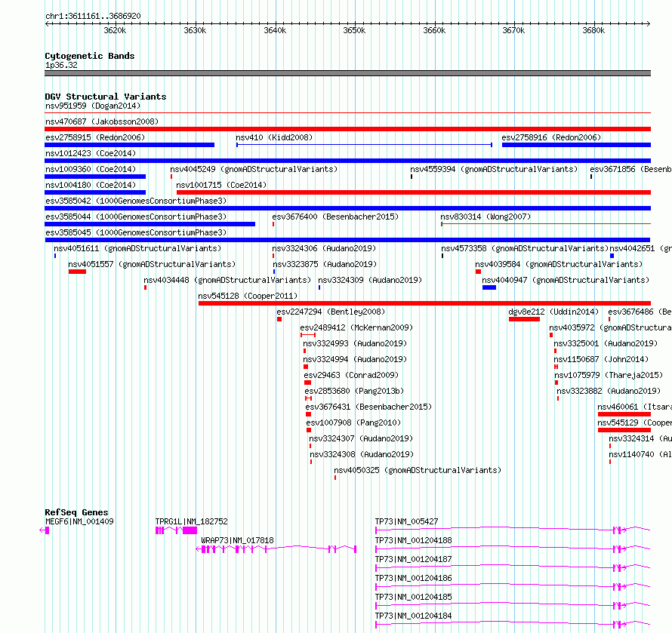This screenshot has height=633, width=672.
Task: Open esv3676400 (Besenbacher2015) label
Action: click(335, 217)
